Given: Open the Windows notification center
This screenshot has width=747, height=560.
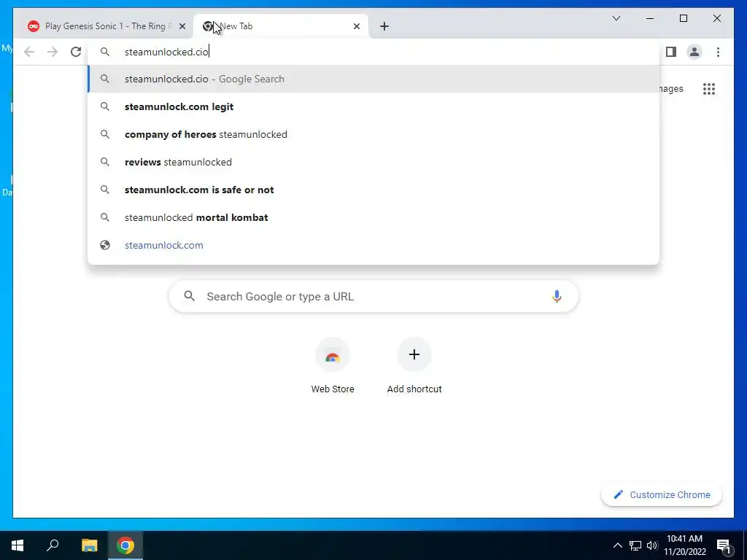Looking at the screenshot, I should tap(724, 545).
